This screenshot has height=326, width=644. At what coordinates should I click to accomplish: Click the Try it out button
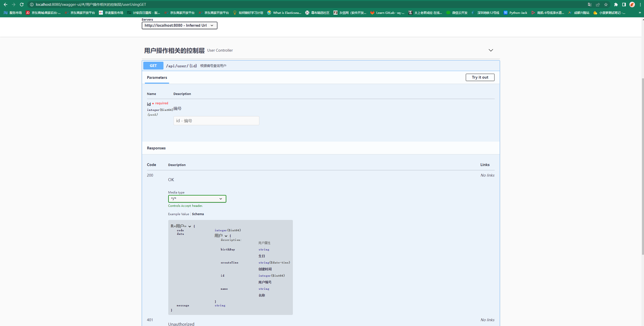[x=480, y=77]
